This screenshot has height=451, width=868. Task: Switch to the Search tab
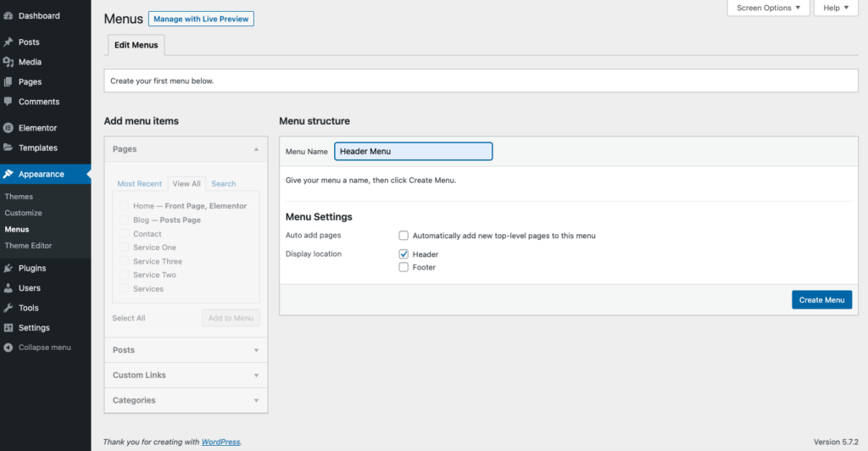point(224,184)
